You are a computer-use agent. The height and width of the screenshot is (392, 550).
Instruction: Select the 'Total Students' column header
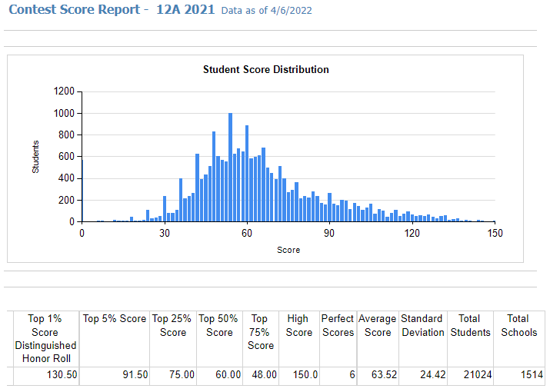click(471, 325)
